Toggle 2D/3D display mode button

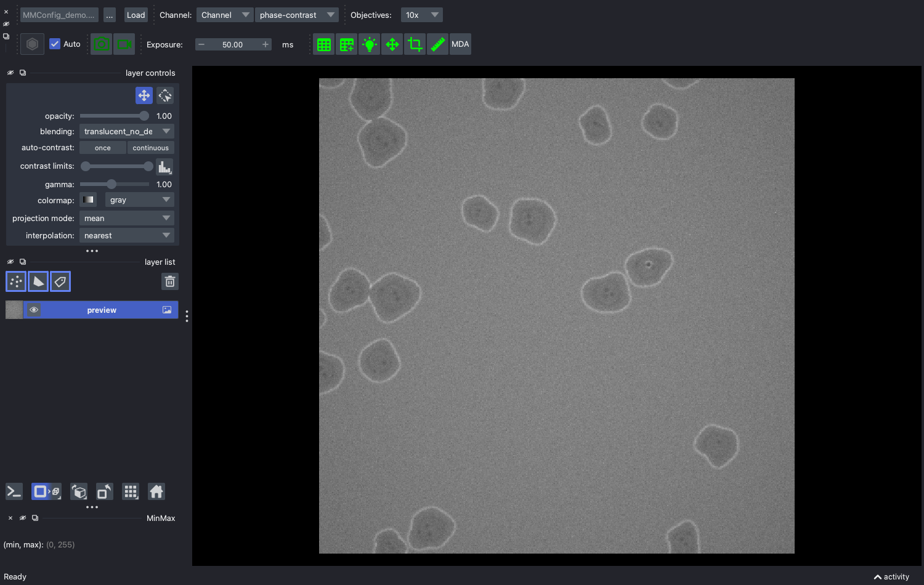[x=46, y=491]
